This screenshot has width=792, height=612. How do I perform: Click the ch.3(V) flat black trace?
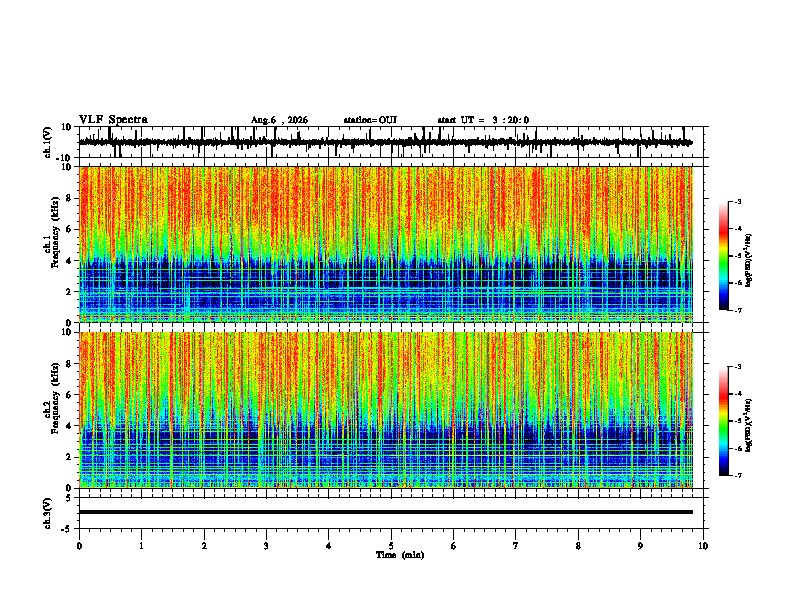point(386,512)
